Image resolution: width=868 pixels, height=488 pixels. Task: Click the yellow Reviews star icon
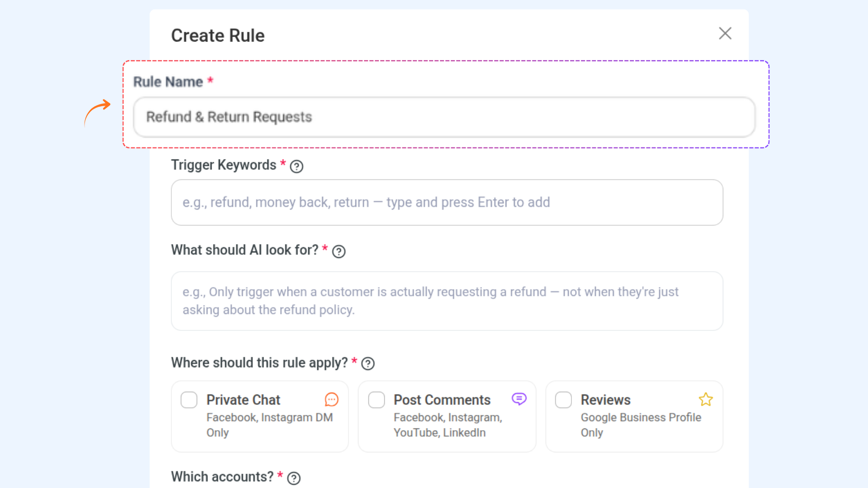coord(705,399)
